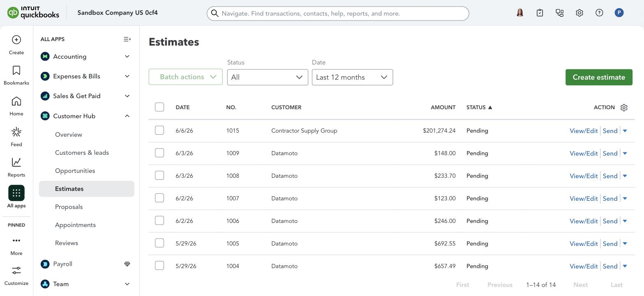Open the switch-company monitors icon

559,13
